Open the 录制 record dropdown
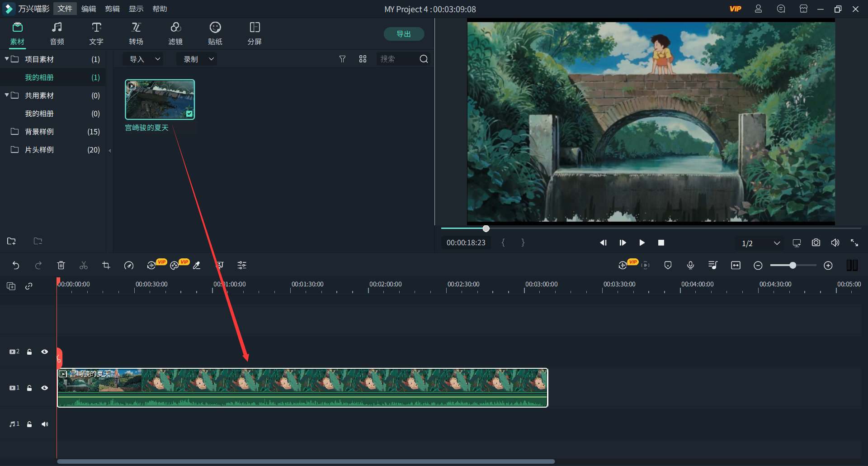The image size is (868, 466). coord(198,59)
